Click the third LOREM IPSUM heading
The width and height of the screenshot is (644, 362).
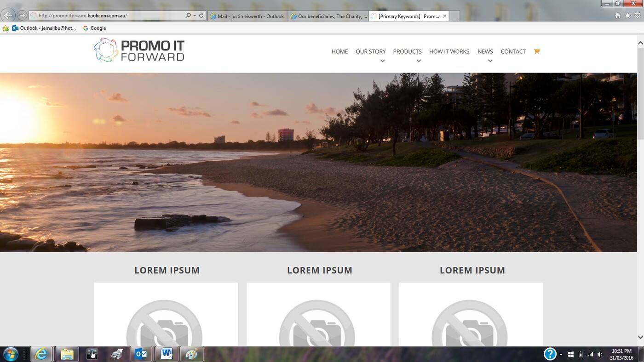pos(472,270)
